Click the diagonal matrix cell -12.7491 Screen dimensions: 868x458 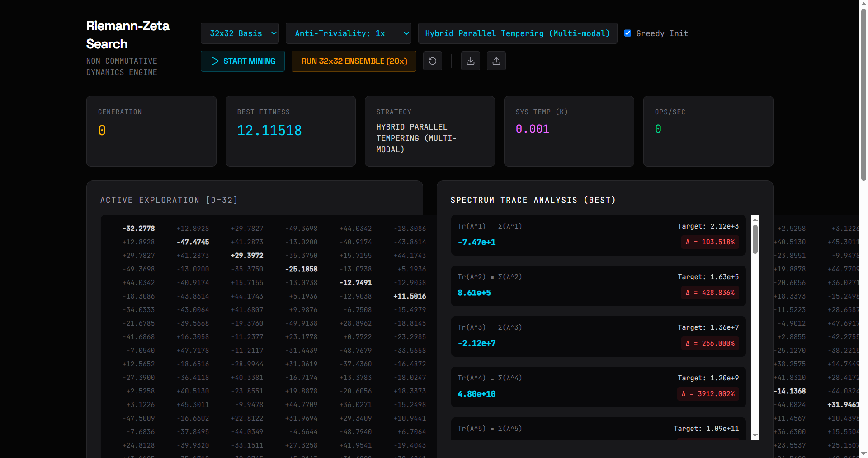(355, 283)
